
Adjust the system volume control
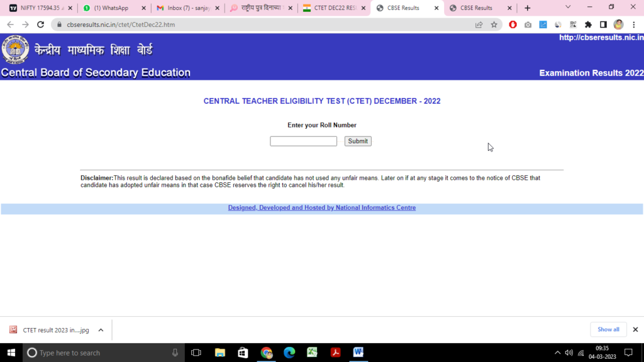tap(569, 353)
